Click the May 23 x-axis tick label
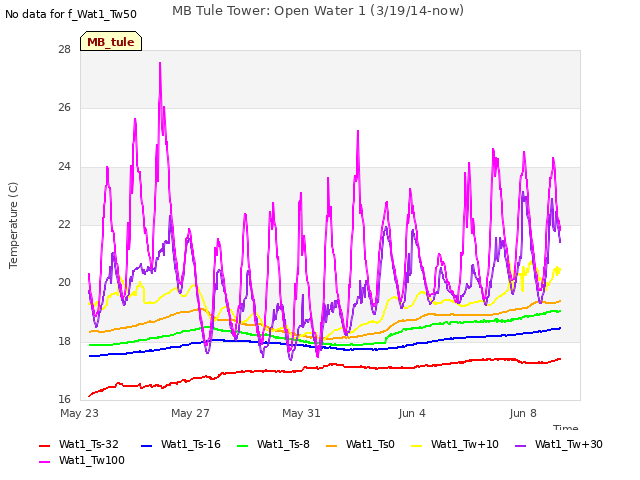Image resolution: width=640 pixels, height=480 pixels. 79,413
